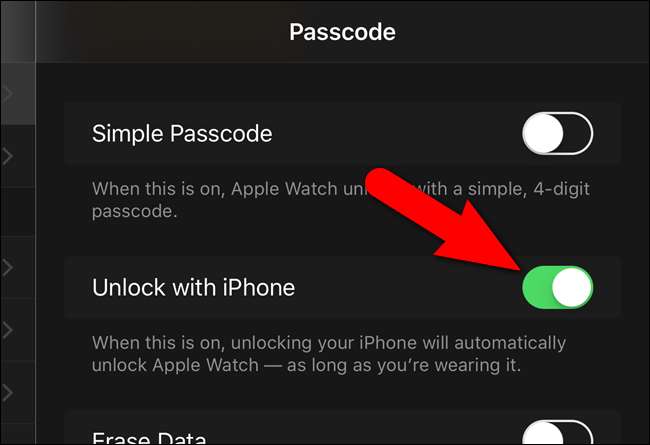Click green track of Unlock with iPhone switch

pyautogui.click(x=536, y=287)
